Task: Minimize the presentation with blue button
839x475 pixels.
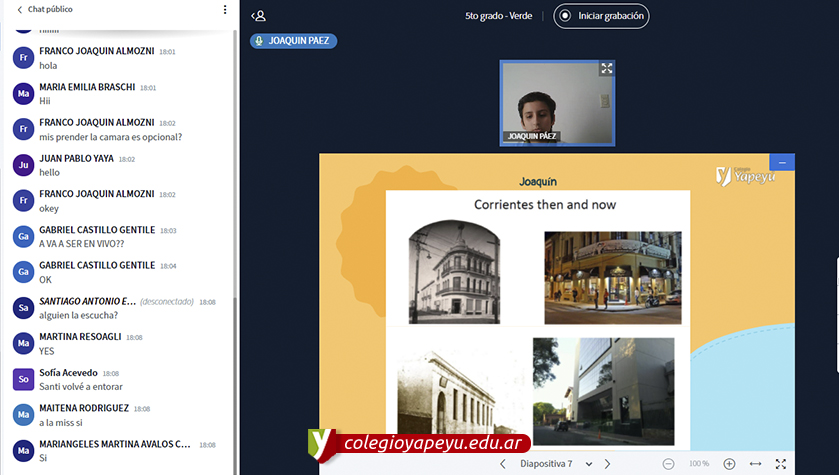Action: coord(782,162)
